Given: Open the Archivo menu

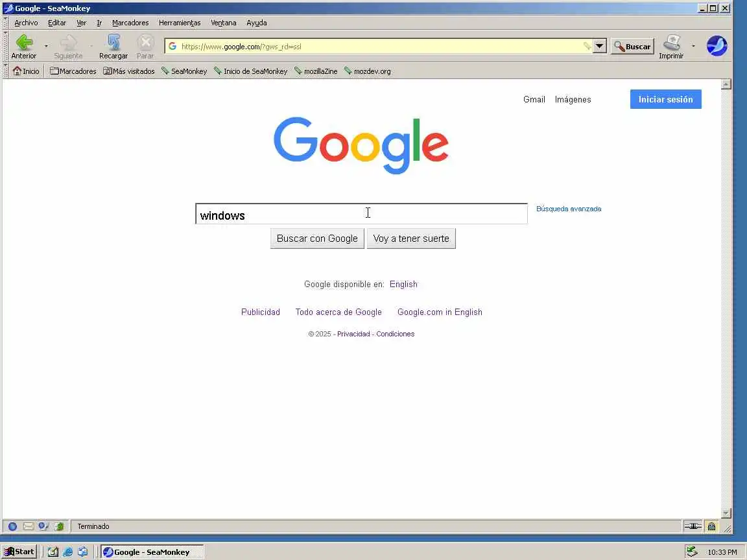Looking at the screenshot, I should (x=26, y=23).
